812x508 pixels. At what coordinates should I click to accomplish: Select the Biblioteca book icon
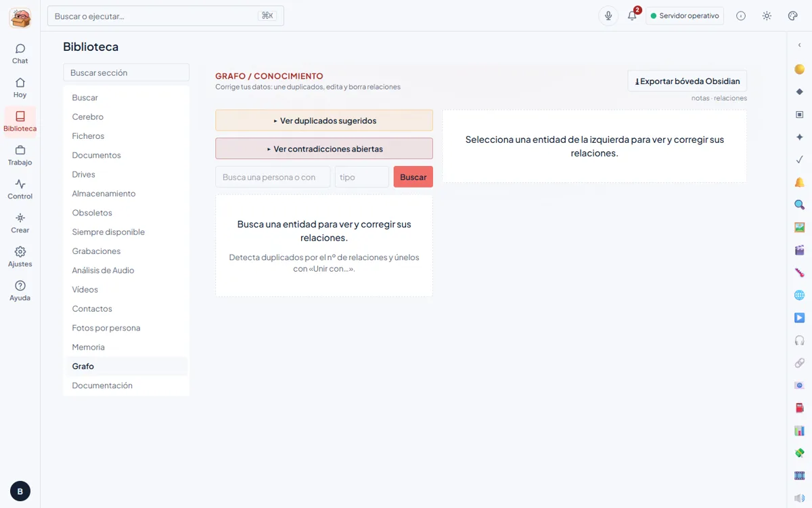point(20,121)
